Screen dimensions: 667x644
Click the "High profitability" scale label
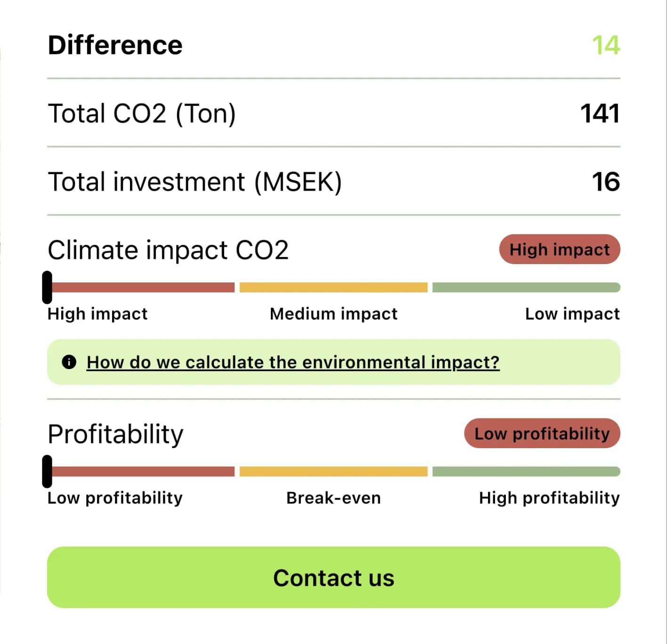pos(549,498)
